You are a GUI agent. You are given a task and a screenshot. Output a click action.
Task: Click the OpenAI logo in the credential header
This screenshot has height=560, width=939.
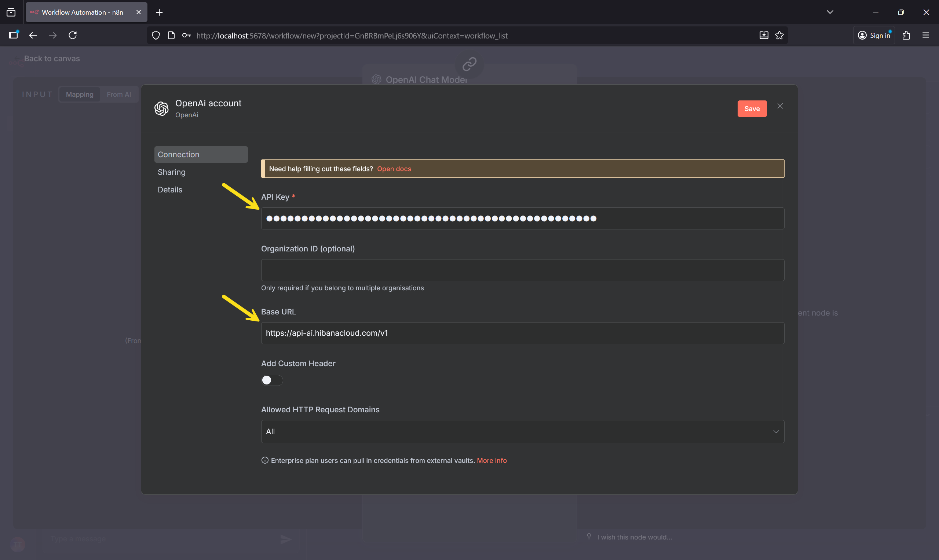coord(161,109)
